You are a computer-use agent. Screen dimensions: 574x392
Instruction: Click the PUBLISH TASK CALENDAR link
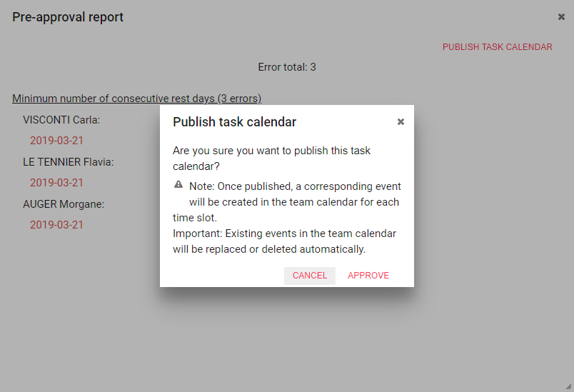click(x=497, y=47)
